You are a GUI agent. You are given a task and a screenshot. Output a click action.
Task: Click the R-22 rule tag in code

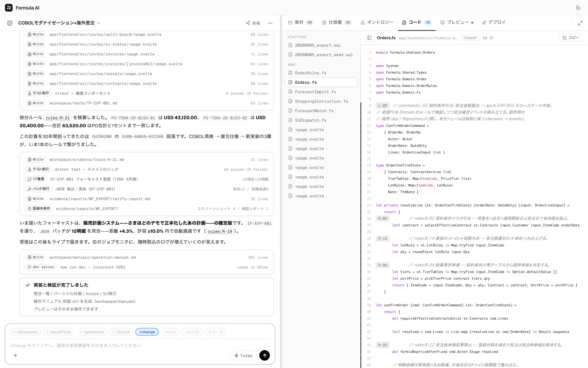point(383,345)
